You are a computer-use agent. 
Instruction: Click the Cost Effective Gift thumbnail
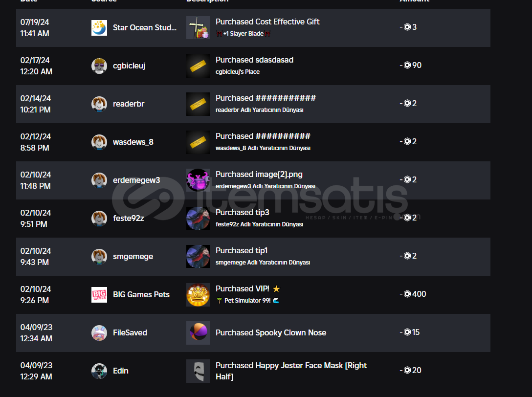[x=198, y=28]
